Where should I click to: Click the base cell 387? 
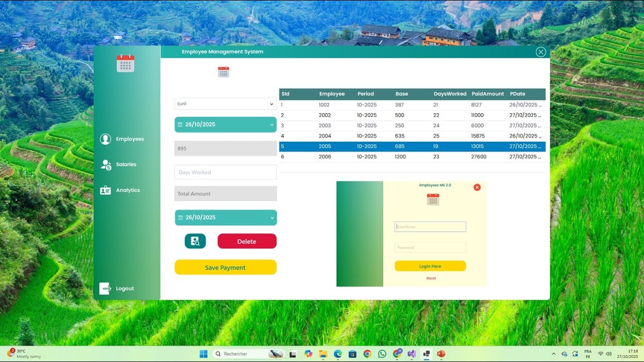coord(399,105)
